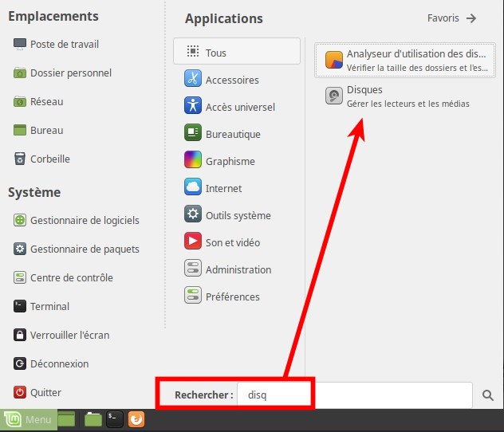Select the Préférences category
The width and height of the screenshot is (504, 432).
(232, 297)
